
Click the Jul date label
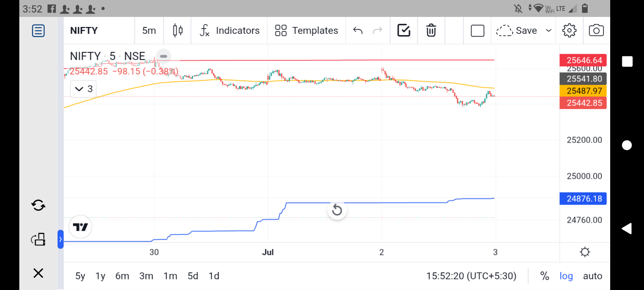[x=268, y=252]
